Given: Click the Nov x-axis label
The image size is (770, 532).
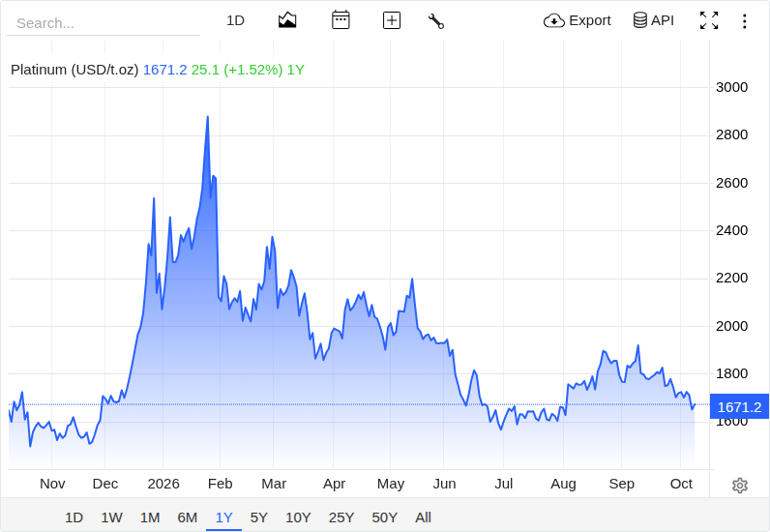Looking at the screenshot, I should coord(52,484).
